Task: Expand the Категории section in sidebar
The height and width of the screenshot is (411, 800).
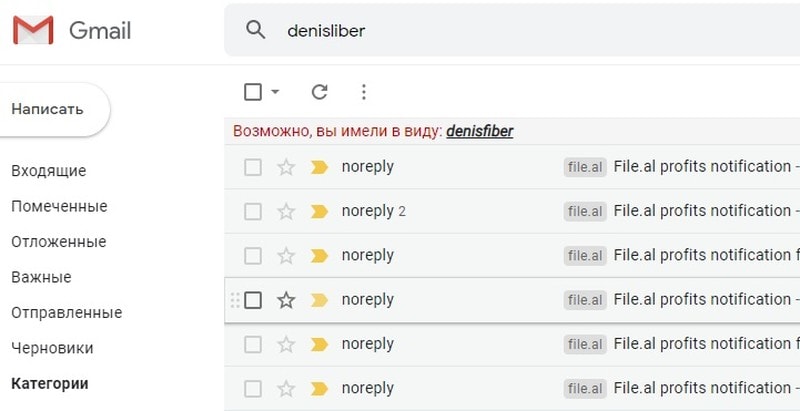Action: point(49,383)
